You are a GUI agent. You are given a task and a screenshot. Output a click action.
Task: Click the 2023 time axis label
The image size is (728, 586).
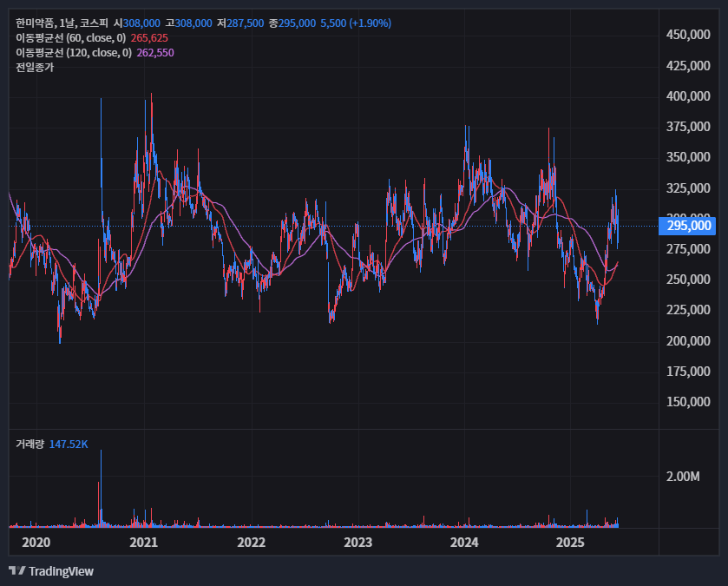coord(358,543)
